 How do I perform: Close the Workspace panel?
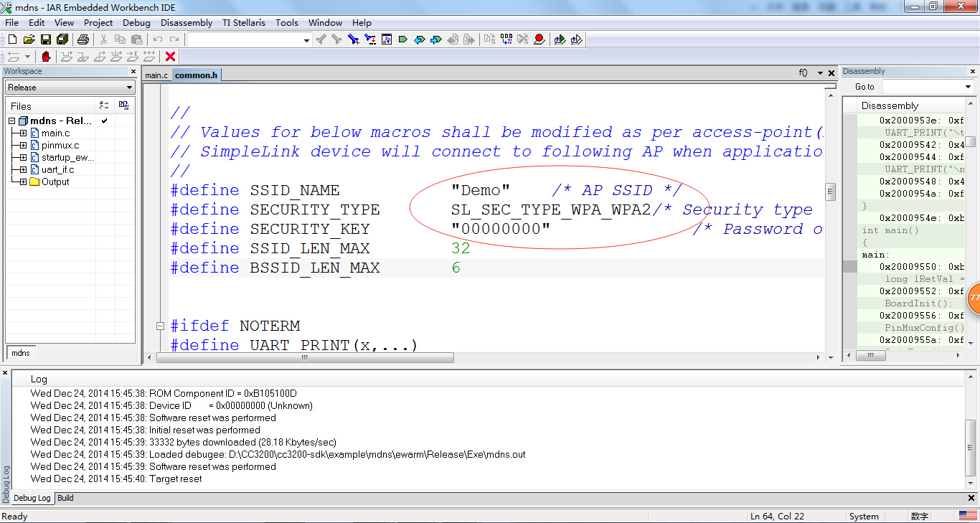click(133, 72)
